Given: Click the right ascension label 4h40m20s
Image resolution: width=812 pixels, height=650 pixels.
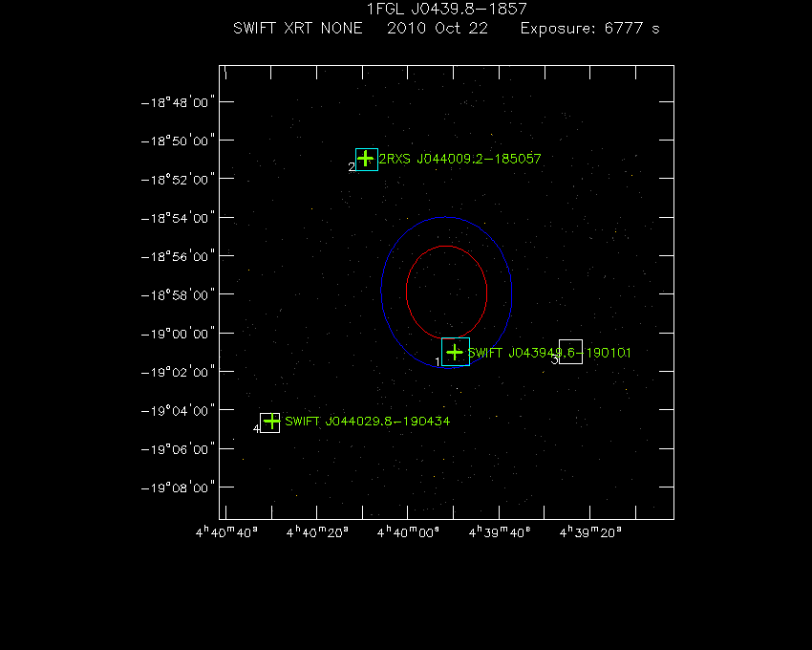Looking at the screenshot, I should coord(317,531).
